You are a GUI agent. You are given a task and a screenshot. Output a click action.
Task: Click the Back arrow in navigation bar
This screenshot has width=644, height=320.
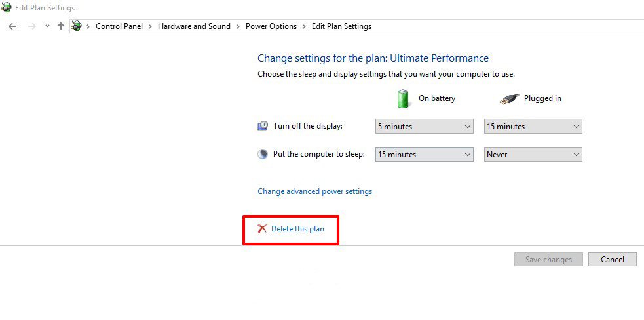pos(12,26)
